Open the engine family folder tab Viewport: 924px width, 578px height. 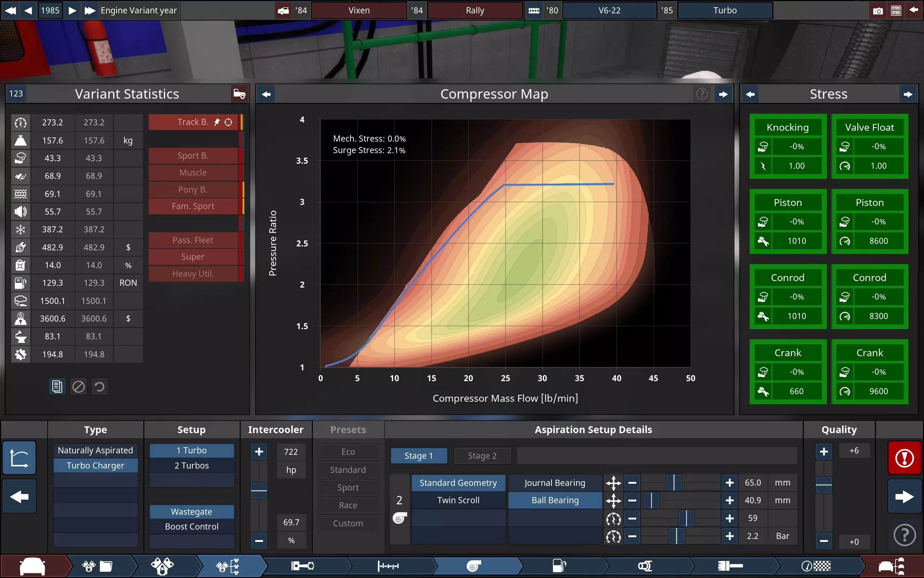(98, 566)
